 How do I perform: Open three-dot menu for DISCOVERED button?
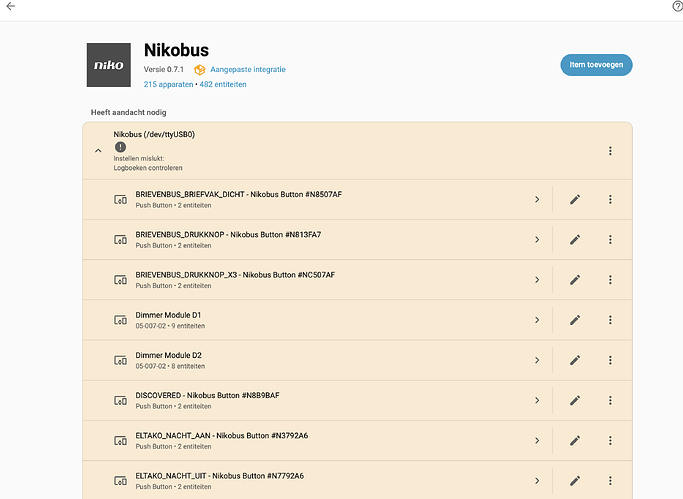click(x=610, y=400)
